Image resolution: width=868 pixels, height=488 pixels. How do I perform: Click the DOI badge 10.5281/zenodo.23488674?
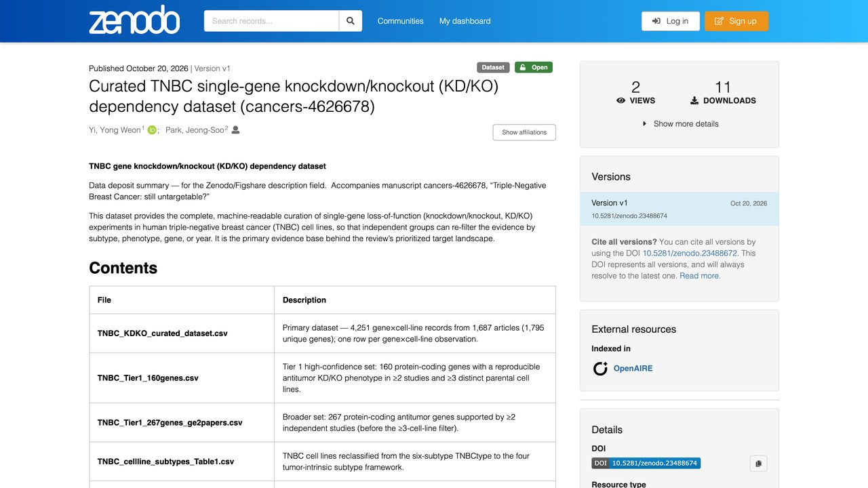click(646, 464)
